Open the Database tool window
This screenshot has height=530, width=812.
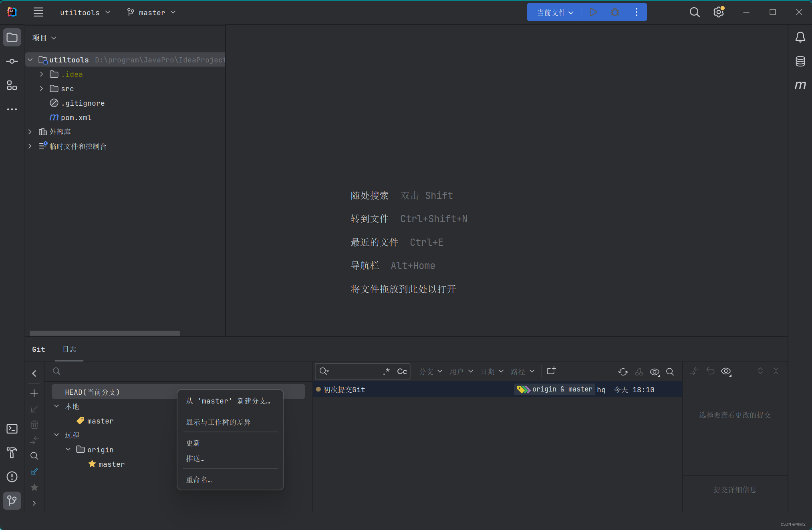coord(800,61)
